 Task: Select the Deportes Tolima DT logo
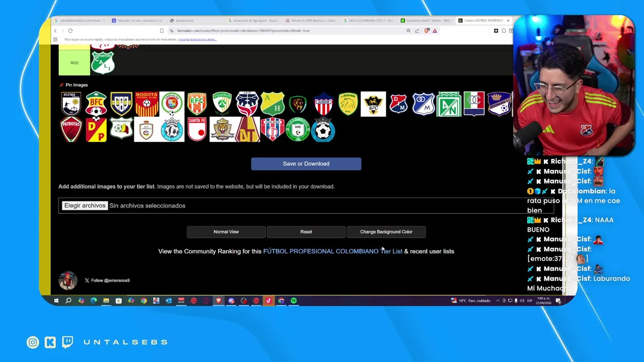(x=247, y=129)
